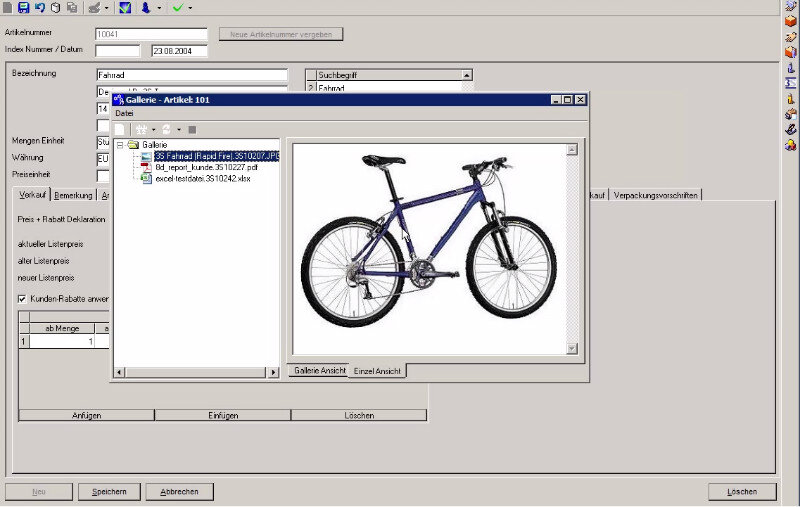The height and width of the screenshot is (507, 800).
Task: Click the orange box icon in right sidebar
Action: [790, 21]
